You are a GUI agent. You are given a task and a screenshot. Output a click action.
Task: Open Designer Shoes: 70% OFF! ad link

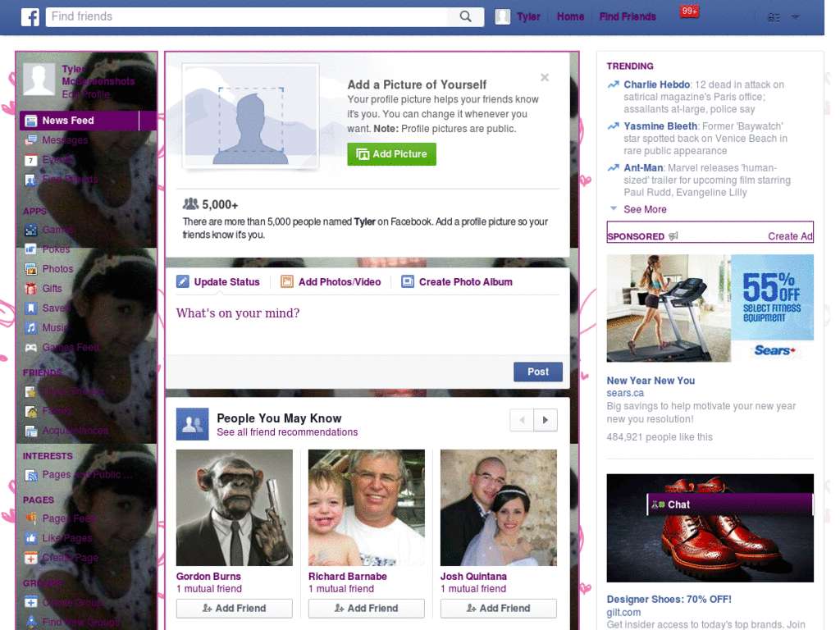click(x=669, y=600)
